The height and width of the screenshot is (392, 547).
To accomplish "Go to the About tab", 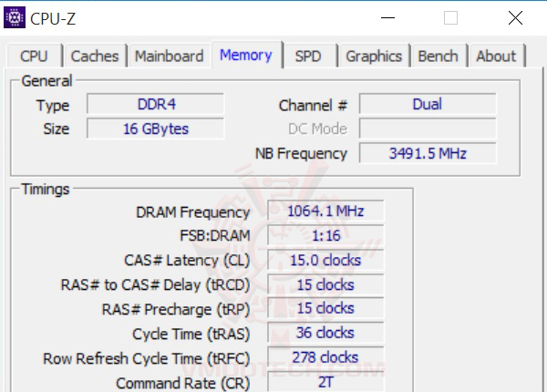I will tap(496, 56).
